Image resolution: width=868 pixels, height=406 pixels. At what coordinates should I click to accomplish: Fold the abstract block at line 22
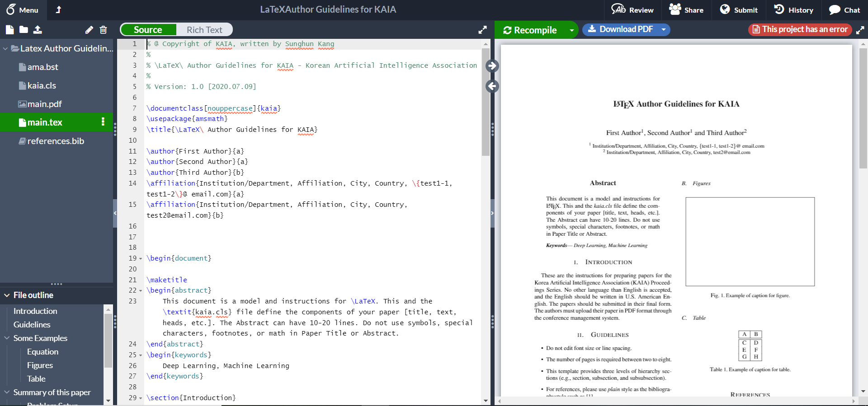[141, 291]
